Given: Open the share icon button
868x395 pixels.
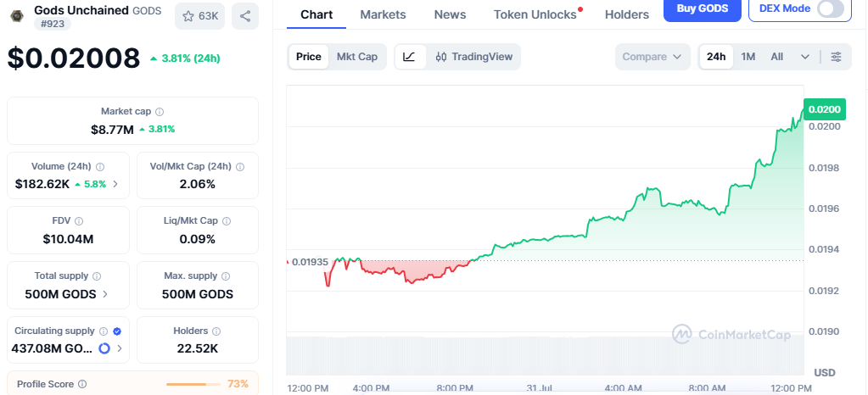Looking at the screenshot, I should tap(245, 16).
